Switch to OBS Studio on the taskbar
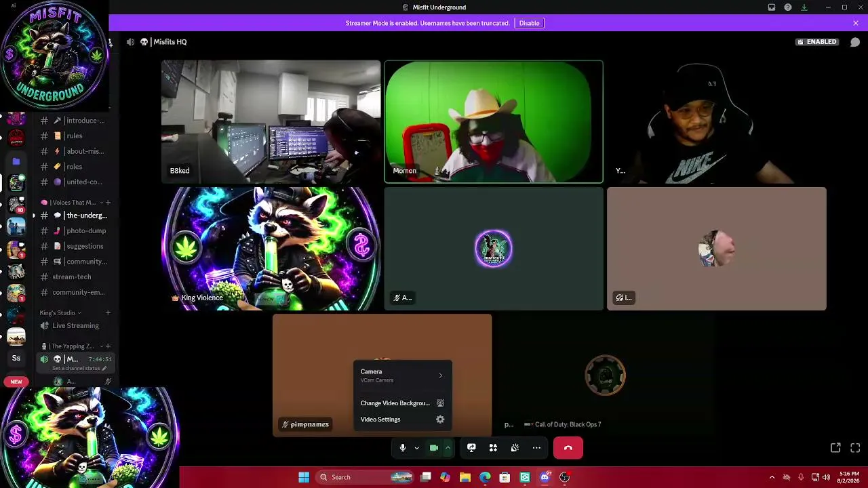This screenshot has width=868, height=488. [564, 477]
